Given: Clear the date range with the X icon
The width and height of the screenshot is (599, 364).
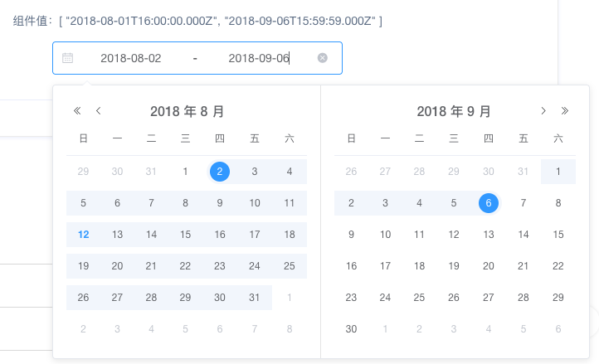Looking at the screenshot, I should tap(323, 58).
